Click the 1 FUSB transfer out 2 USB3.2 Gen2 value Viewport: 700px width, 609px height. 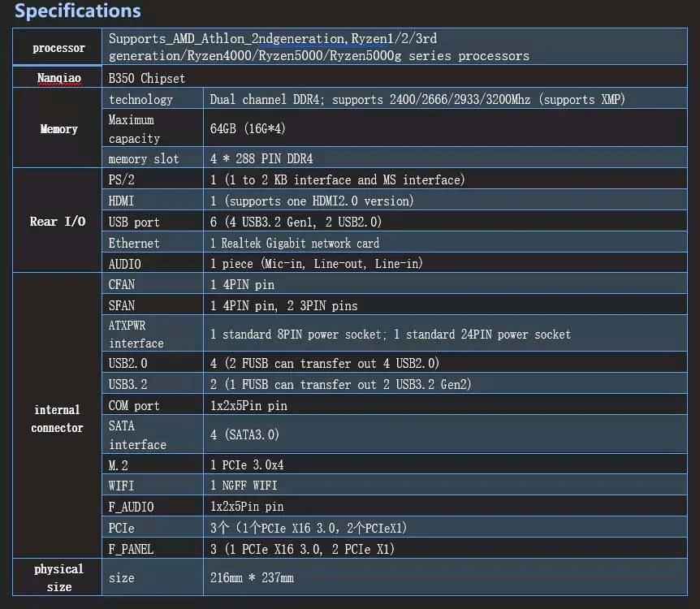340,384
